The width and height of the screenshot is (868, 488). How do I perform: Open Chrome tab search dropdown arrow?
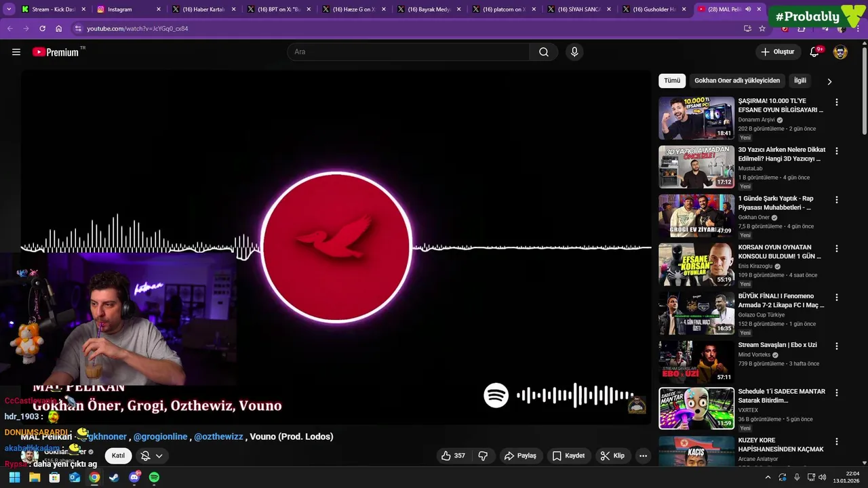9,9
